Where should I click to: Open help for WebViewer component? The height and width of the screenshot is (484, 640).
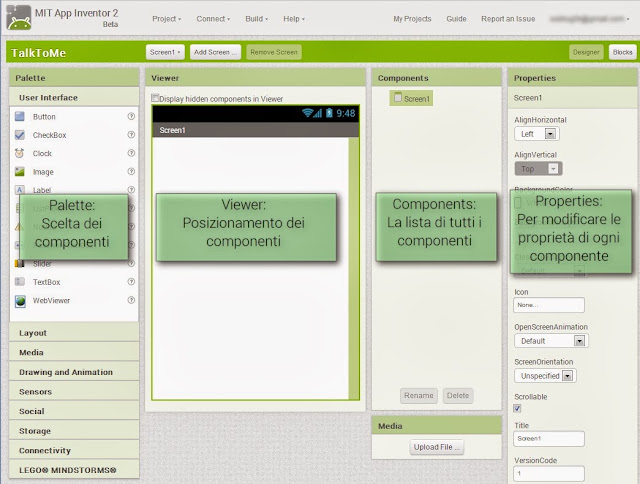click(x=131, y=300)
